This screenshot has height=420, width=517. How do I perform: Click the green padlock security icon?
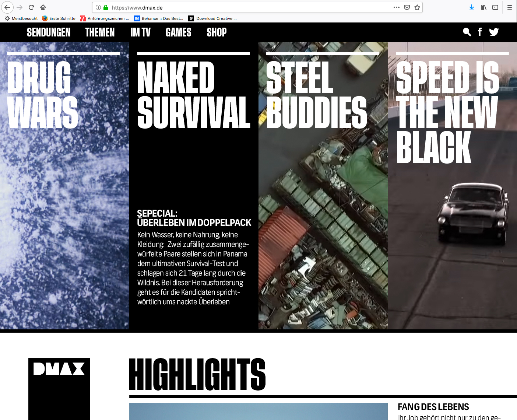[x=106, y=7]
